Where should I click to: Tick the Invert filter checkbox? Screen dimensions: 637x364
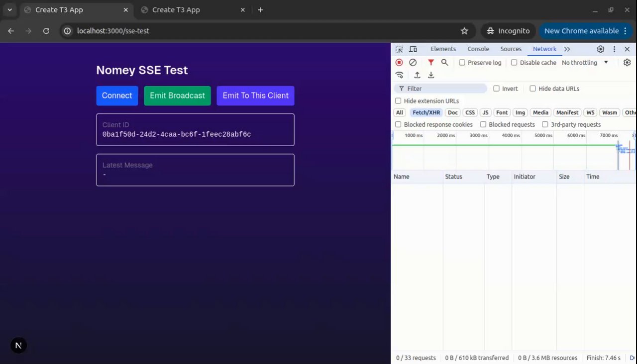click(496, 89)
